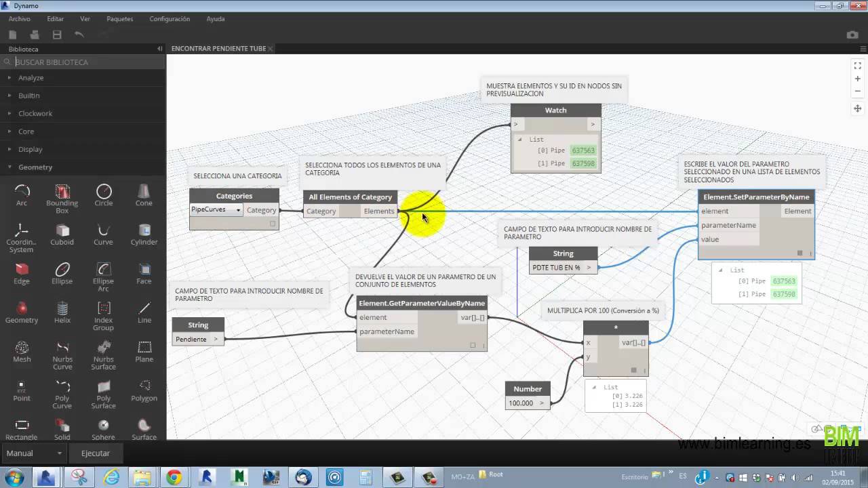Screen dimensions: 868x488
Task: Click element ID 637563 in Watch node
Action: point(583,150)
